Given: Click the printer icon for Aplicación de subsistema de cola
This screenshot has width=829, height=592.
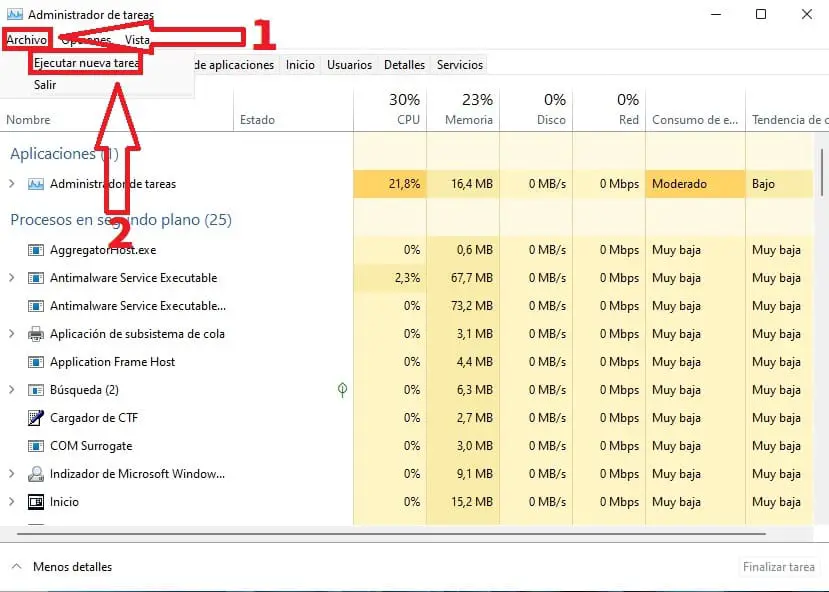Looking at the screenshot, I should 36,334.
